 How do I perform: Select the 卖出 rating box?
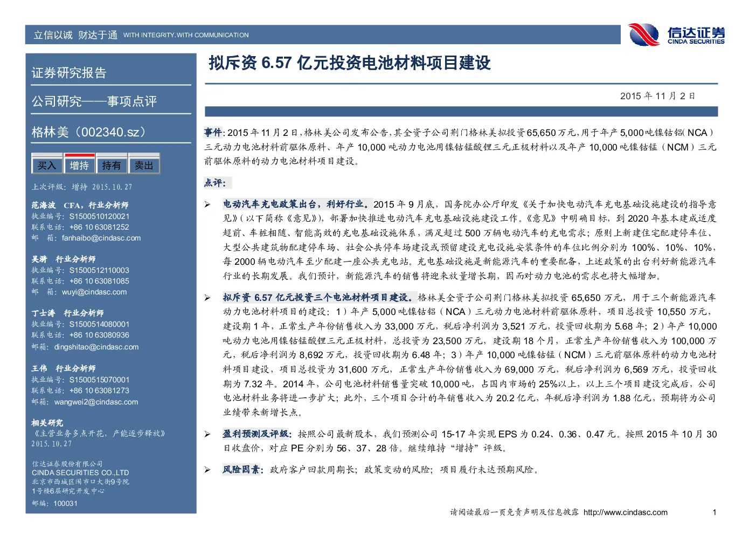(x=144, y=165)
